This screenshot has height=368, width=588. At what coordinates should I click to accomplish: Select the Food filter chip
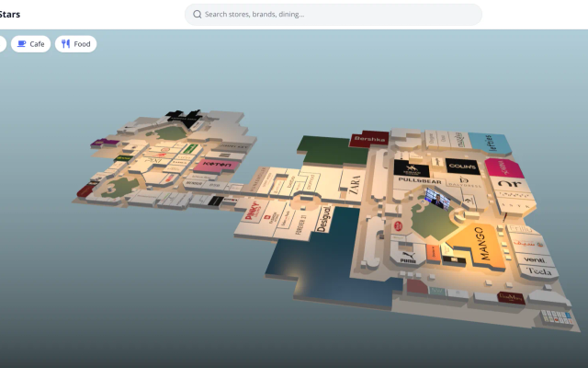(x=75, y=44)
